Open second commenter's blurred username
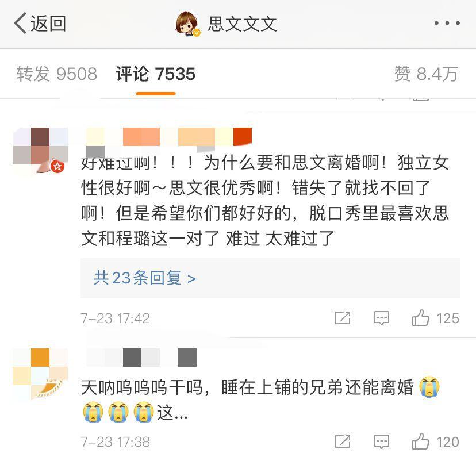The width and height of the screenshot is (476, 453). [141, 358]
